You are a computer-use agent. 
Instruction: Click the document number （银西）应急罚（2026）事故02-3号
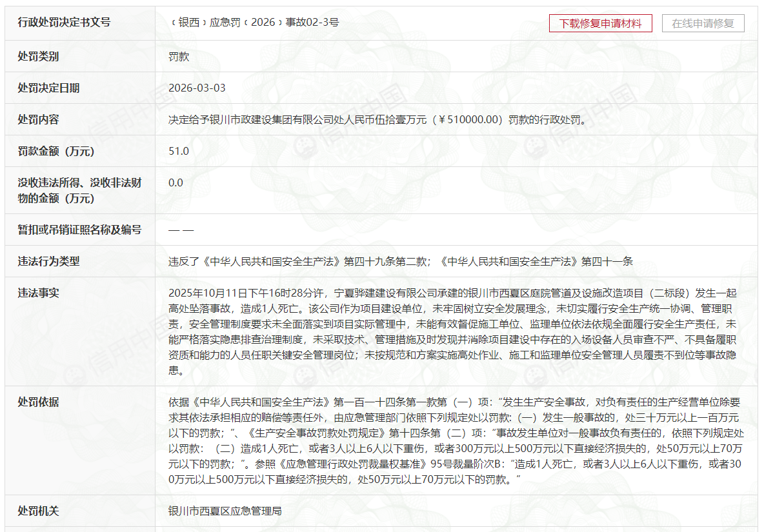[x=254, y=23]
